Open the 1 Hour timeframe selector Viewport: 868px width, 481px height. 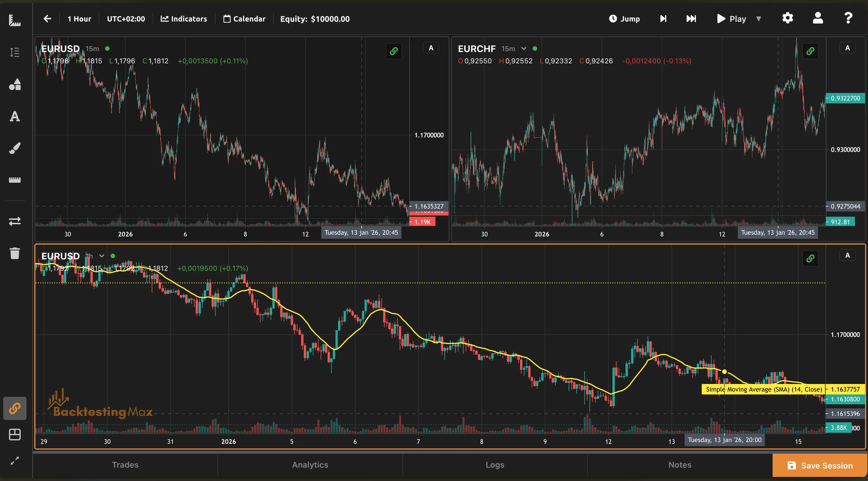(x=79, y=19)
